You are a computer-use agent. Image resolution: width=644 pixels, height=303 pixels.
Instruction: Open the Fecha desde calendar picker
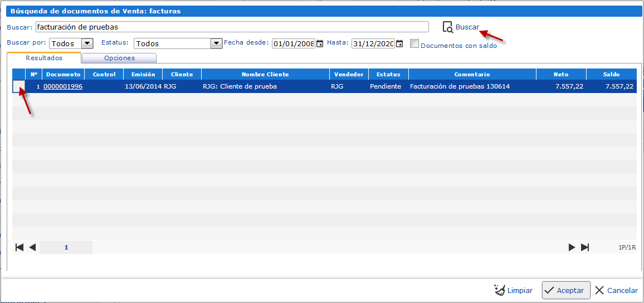tap(320, 44)
